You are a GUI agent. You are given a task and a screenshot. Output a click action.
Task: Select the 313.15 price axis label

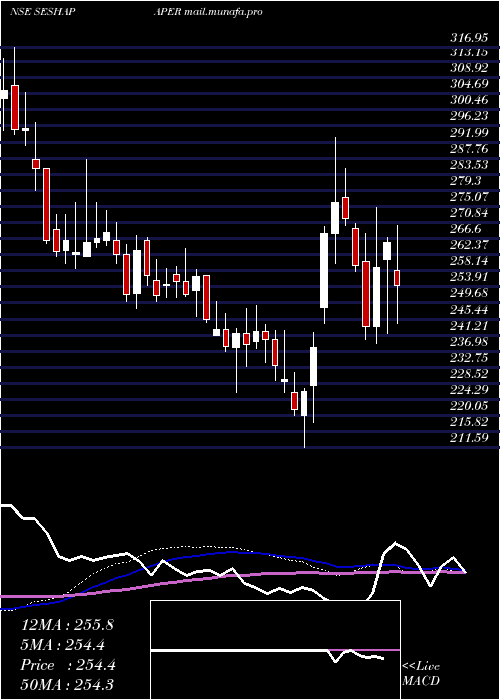[469, 52]
